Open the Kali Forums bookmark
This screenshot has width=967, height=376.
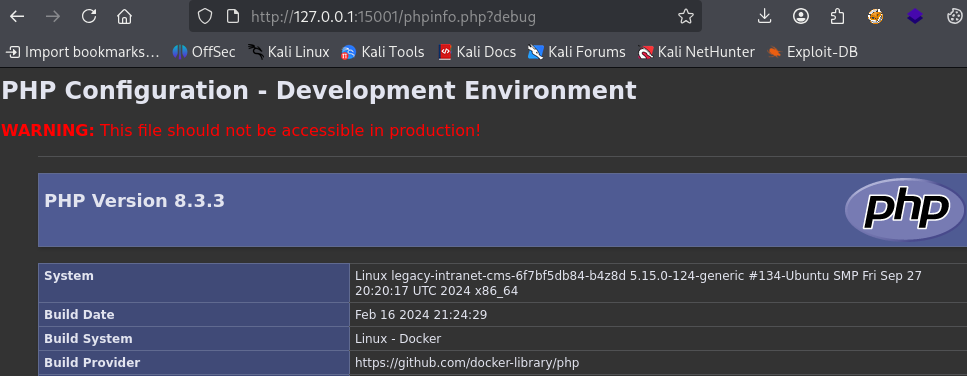tap(577, 52)
